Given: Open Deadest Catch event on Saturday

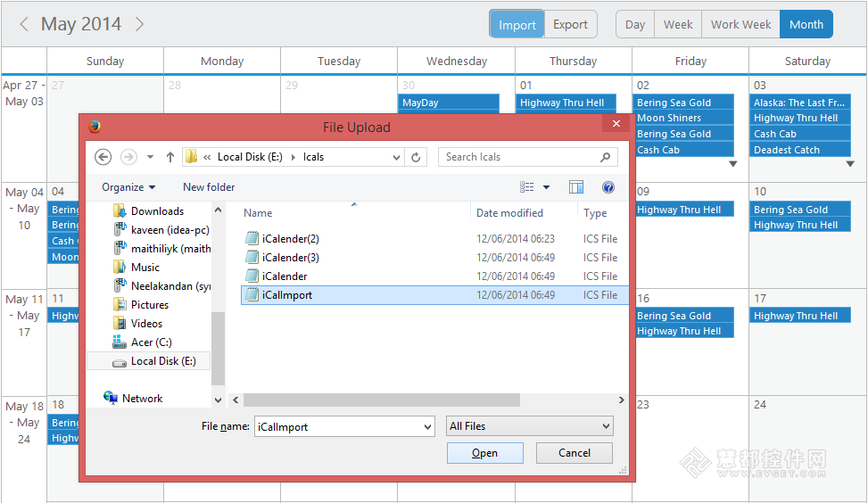Looking at the screenshot, I should point(800,150).
